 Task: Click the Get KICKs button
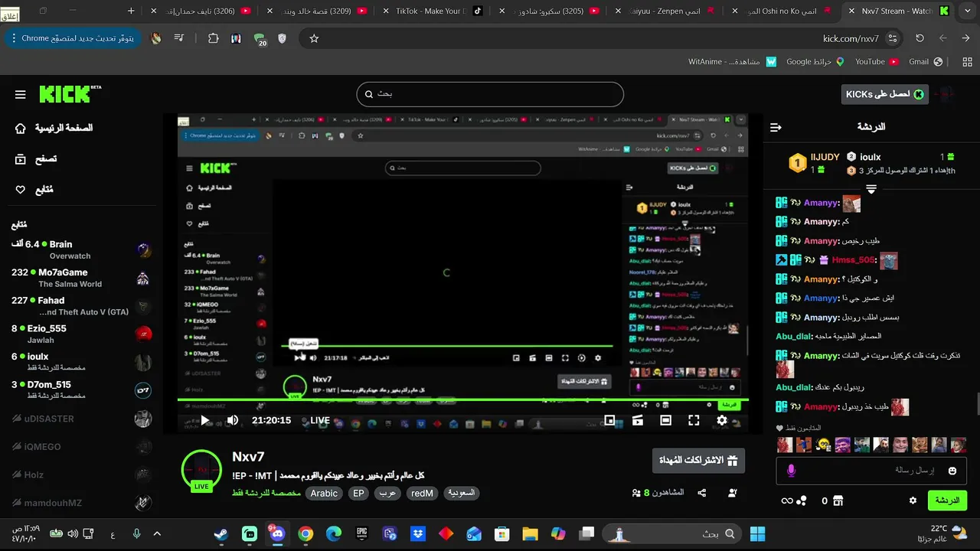(x=884, y=94)
